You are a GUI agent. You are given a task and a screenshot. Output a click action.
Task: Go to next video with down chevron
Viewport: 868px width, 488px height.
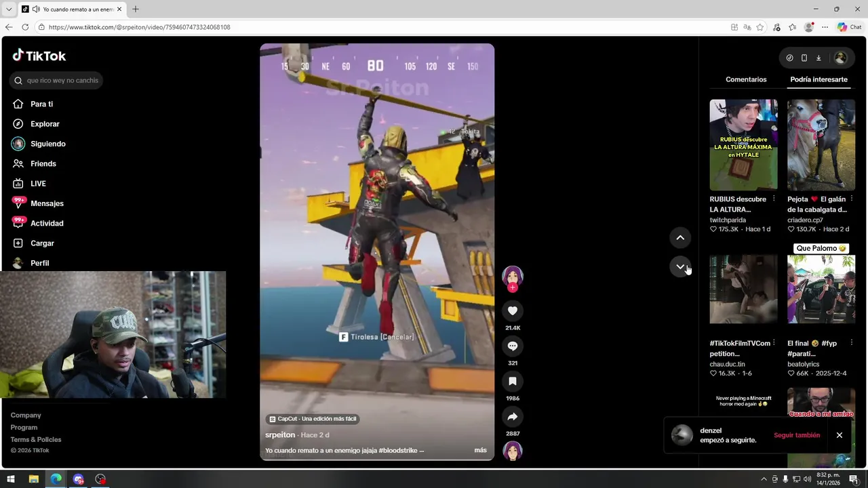tap(680, 266)
